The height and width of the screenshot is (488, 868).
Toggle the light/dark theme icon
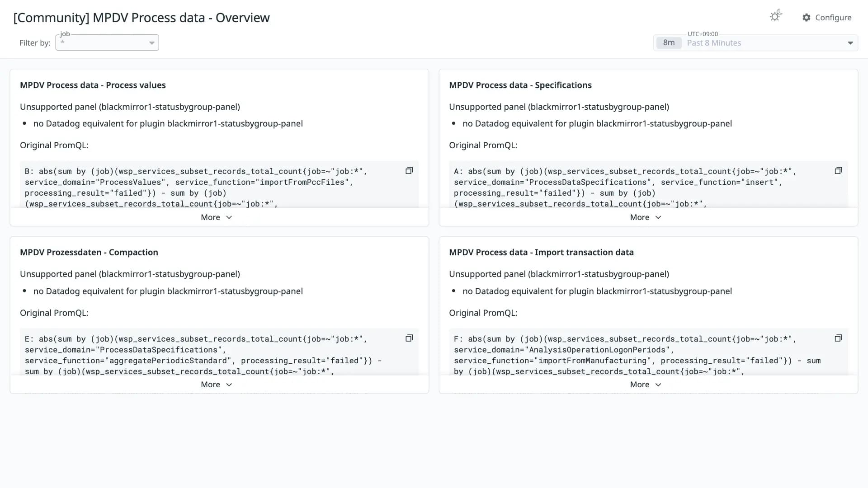tap(776, 16)
